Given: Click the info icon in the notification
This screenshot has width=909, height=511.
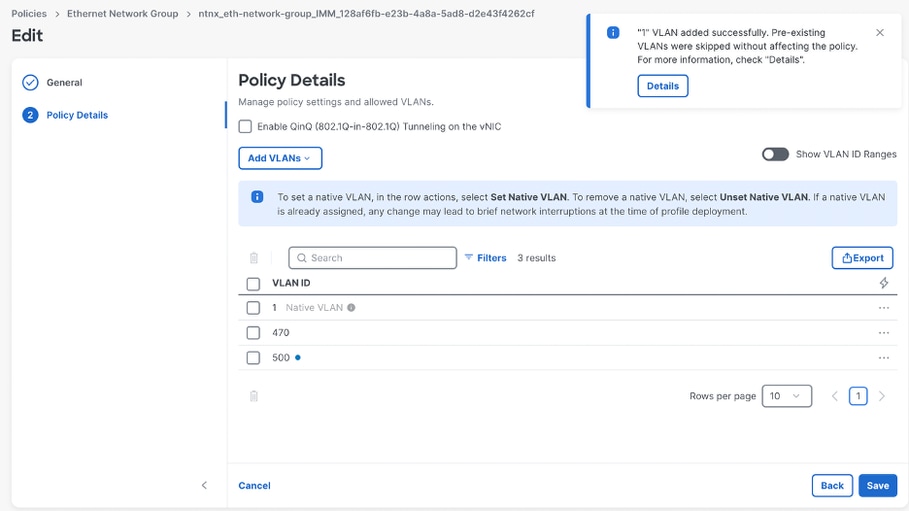Looking at the screenshot, I should pos(613,32).
